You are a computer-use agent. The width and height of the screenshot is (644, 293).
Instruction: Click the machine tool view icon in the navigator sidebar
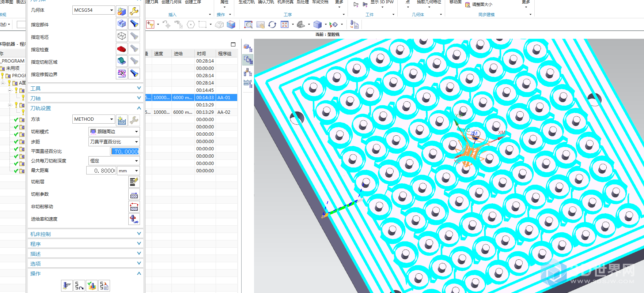click(x=248, y=72)
